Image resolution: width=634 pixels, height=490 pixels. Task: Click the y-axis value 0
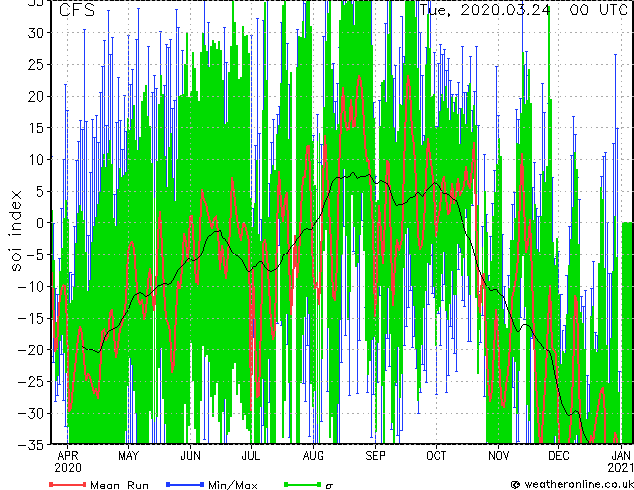click(x=41, y=223)
